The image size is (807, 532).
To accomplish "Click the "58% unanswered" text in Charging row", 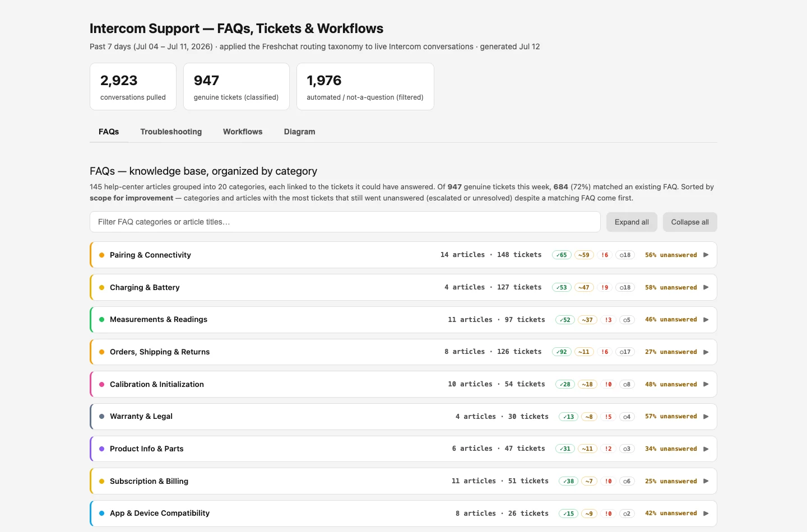I will 671,287.
